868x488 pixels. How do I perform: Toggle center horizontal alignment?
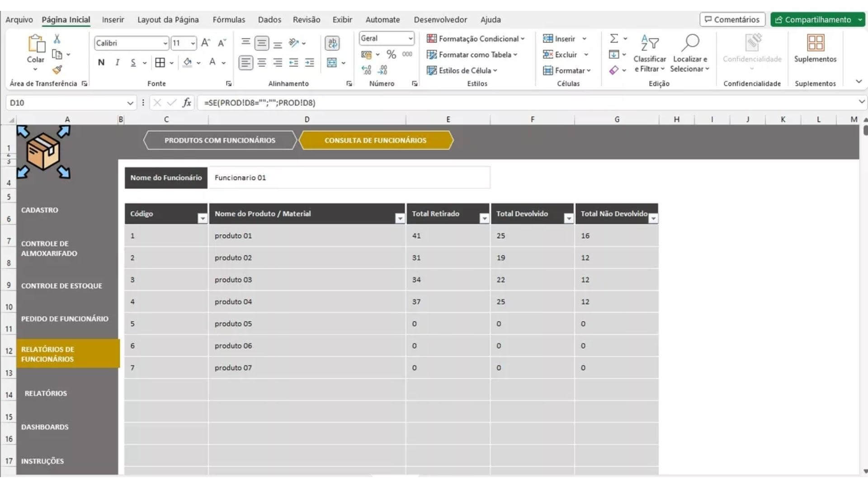261,62
